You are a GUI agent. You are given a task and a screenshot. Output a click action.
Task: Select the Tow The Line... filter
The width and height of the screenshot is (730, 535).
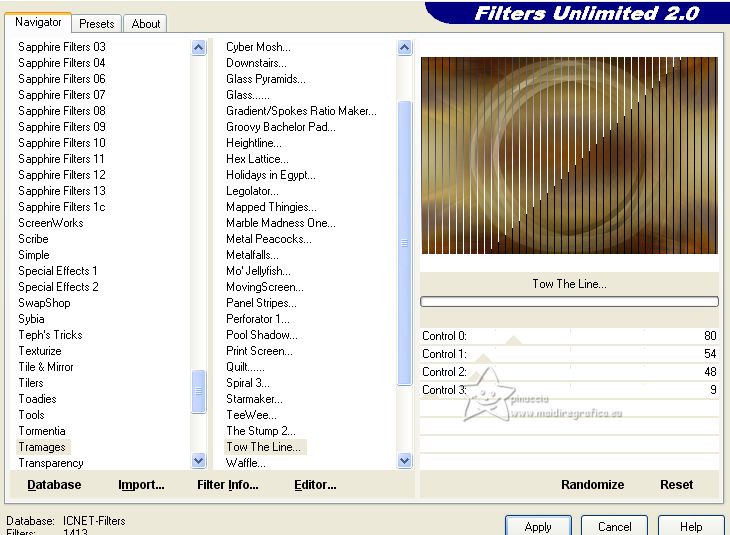click(264, 447)
